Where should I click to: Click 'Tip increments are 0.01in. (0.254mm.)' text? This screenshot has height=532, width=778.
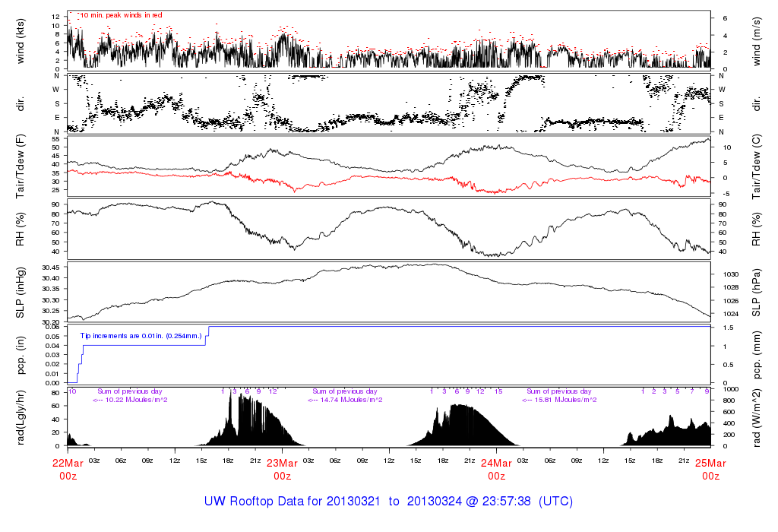[141, 336]
